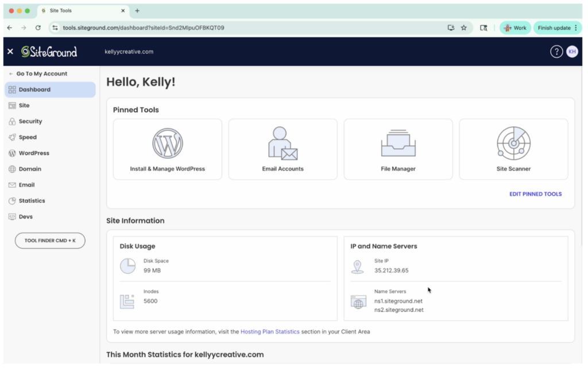This screenshot has width=588, height=368.
Task: Open the WordPress sidebar menu item
Action: [x=34, y=153]
